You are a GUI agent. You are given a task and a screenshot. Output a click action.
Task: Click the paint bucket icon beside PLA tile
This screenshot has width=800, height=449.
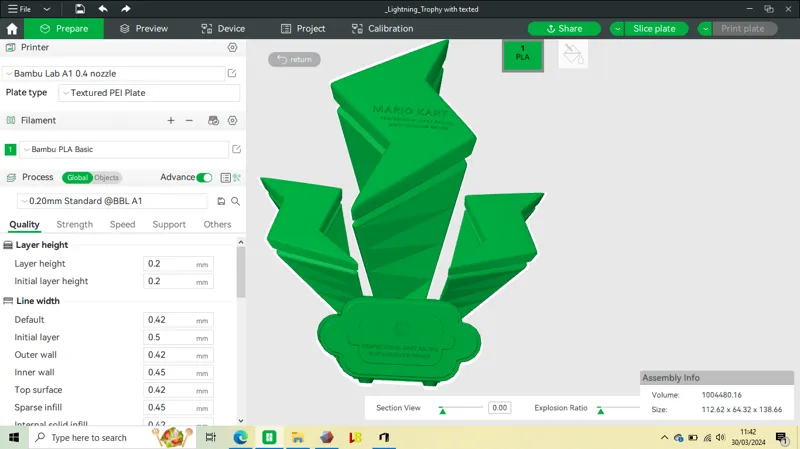point(573,55)
